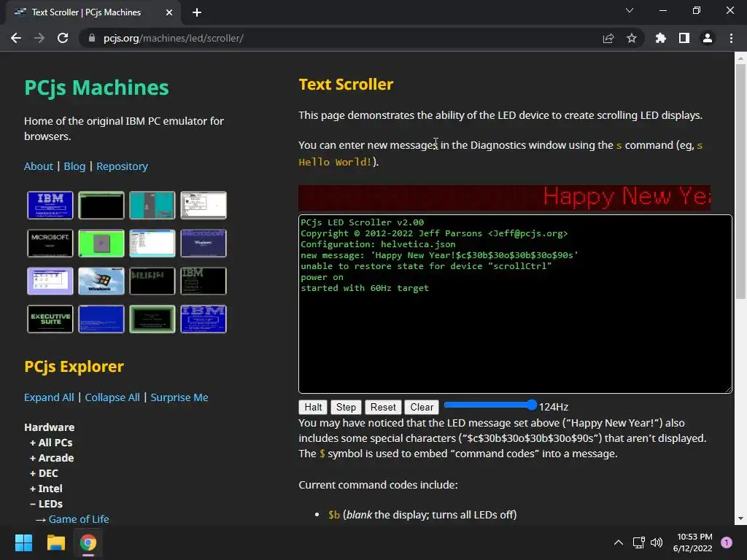This screenshot has width=747, height=560.
Task: Open the teal and gray game thumbnail
Action: pyautogui.click(x=152, y=205)
